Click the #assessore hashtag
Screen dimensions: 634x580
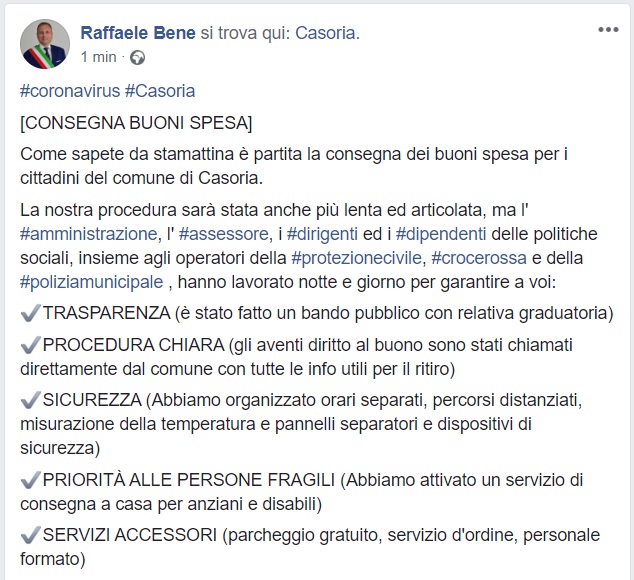[229, 233]
